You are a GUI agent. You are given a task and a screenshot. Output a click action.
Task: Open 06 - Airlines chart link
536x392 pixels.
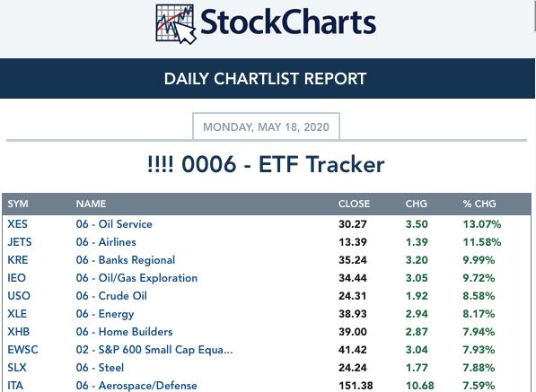pyautogui.click(x=106, y=242)
